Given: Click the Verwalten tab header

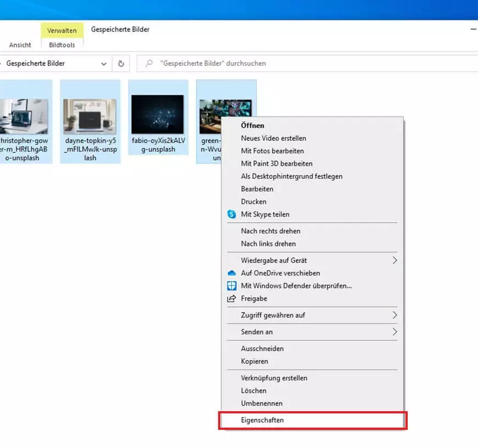Looking at the screenshot, I should [x=62, y=31].
